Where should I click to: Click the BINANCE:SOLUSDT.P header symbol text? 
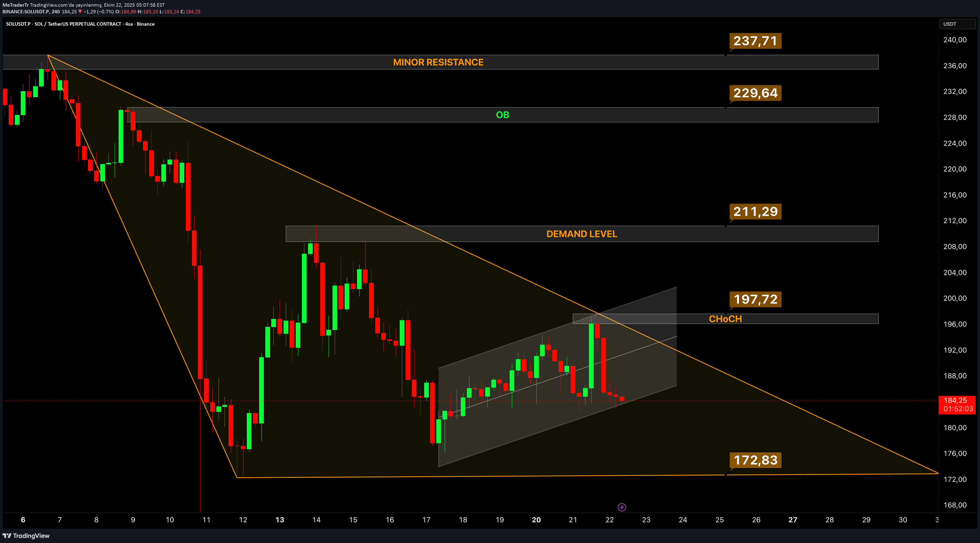pyautogui.click(x=26, y=12)
